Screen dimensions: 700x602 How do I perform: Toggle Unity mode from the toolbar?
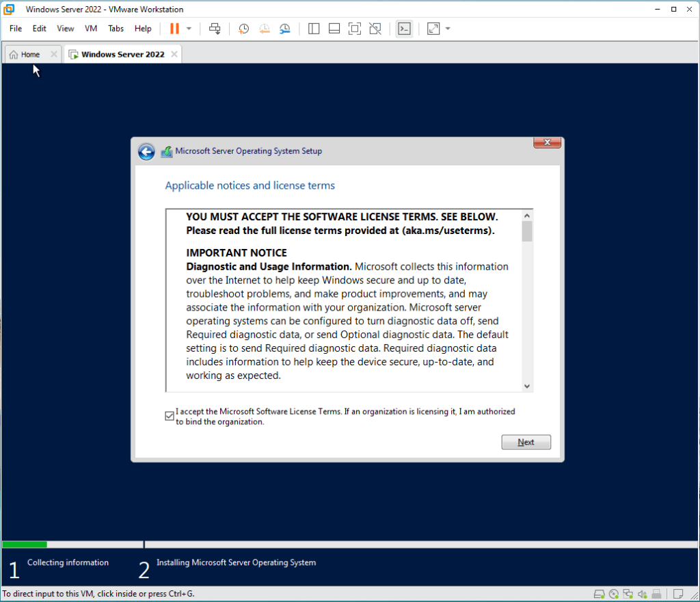[x=375, y=29]
